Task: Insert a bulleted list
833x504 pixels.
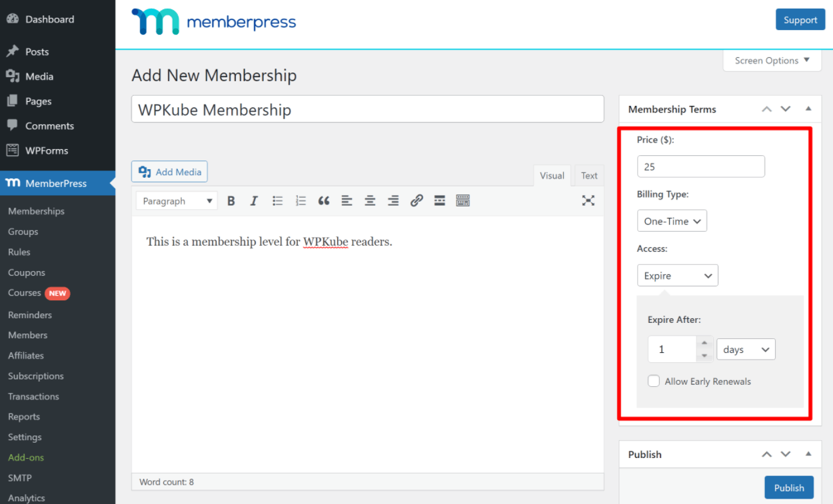Action: (277, 200)
